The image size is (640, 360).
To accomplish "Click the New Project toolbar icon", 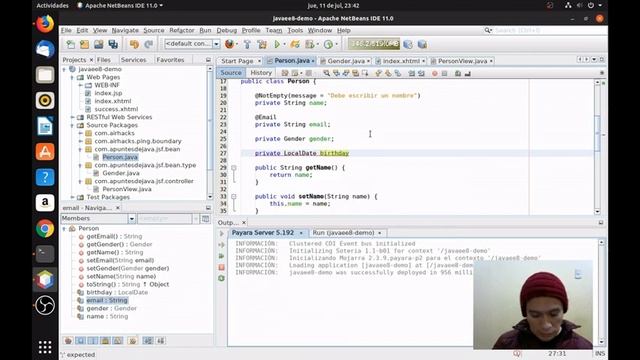I will tap(84, 44).
